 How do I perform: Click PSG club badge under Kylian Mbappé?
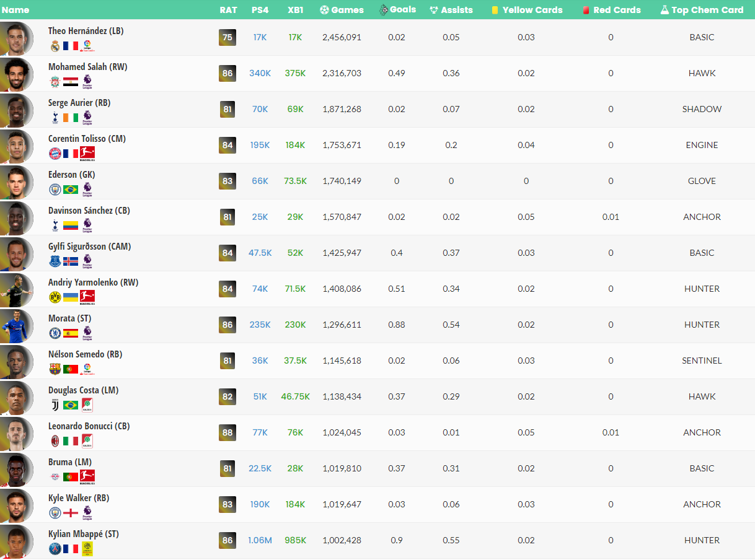click(55, 549)
